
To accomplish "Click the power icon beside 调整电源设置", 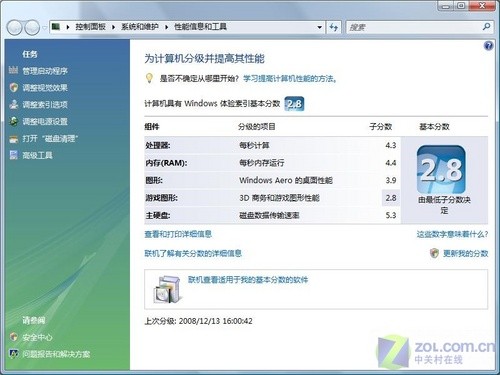I will [14, 121].
